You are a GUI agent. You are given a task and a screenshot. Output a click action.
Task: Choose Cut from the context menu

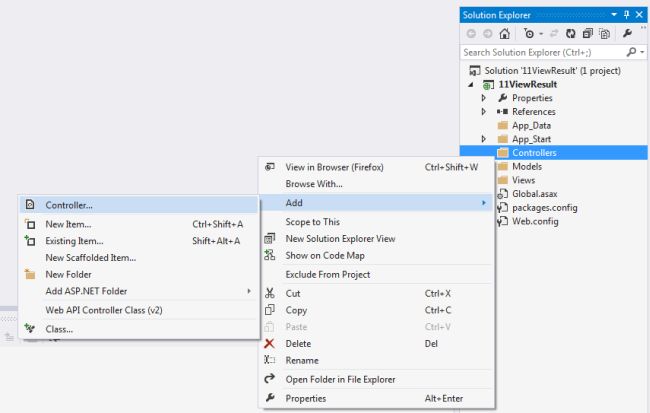pos(376,294)
